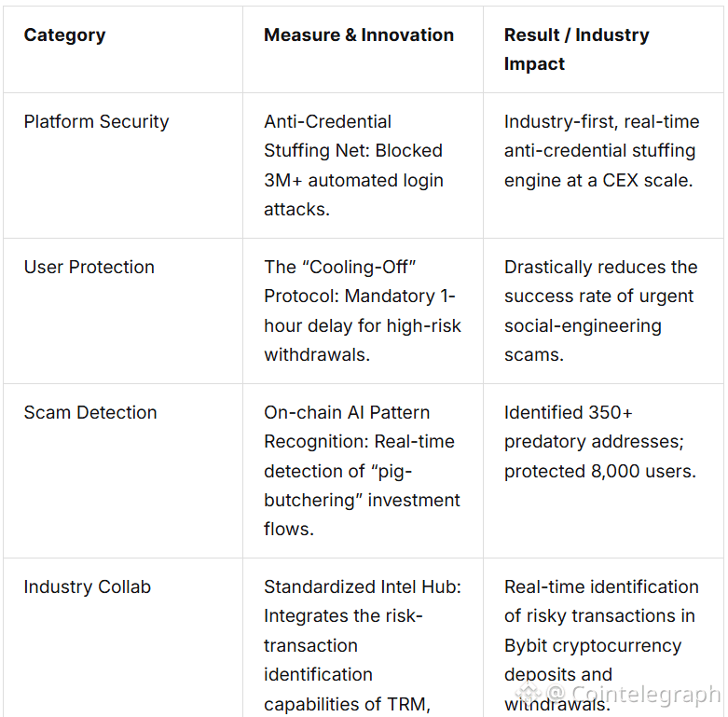
Task: Click the Category column header
Action: click(x=64, y=35)
